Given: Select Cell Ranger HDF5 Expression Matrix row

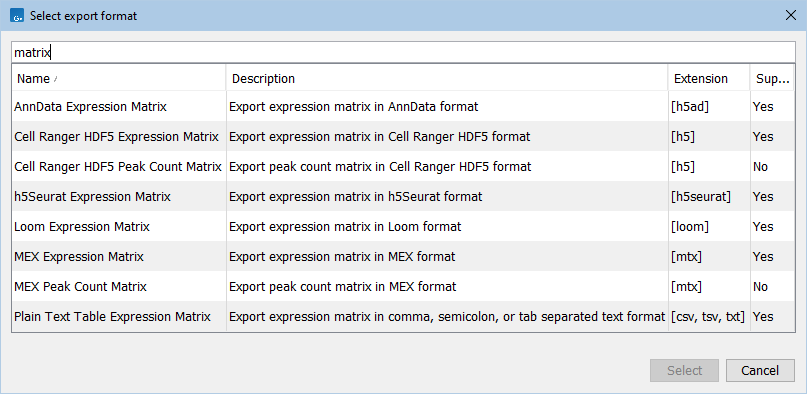Looking at the screenshot, I should tap(403, 136).
